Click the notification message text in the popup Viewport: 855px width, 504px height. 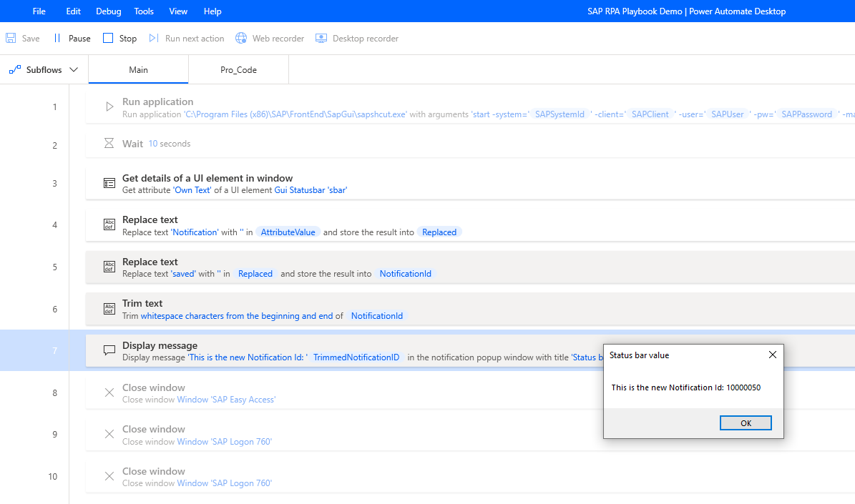point(686,387)
